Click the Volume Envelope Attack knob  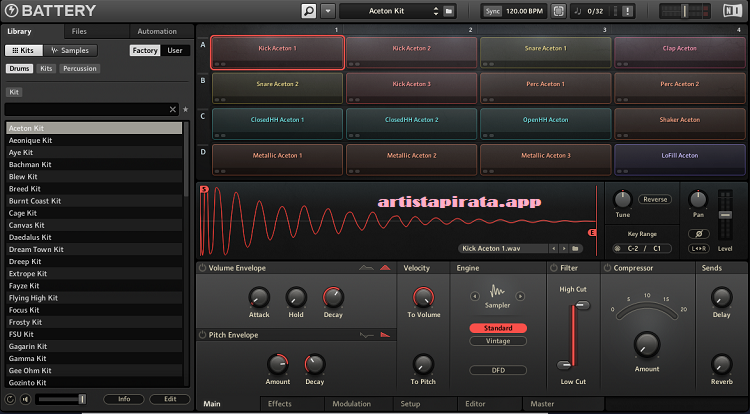click(259, 297)
